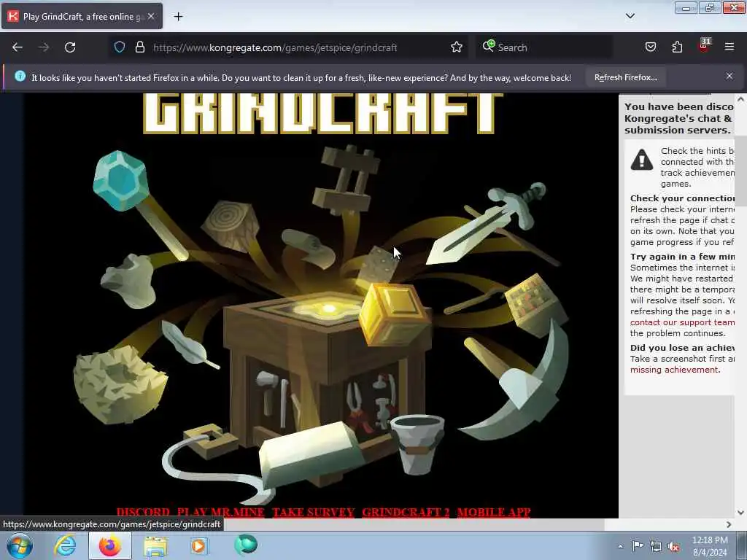
Task: Open the clock showing 12:18 PM
Action: coord(710,546)
